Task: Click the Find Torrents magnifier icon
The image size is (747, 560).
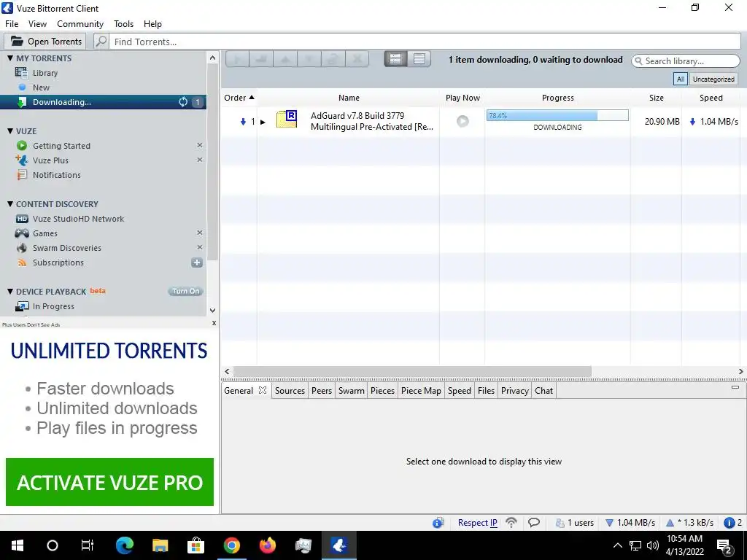Action: (101, 42)
